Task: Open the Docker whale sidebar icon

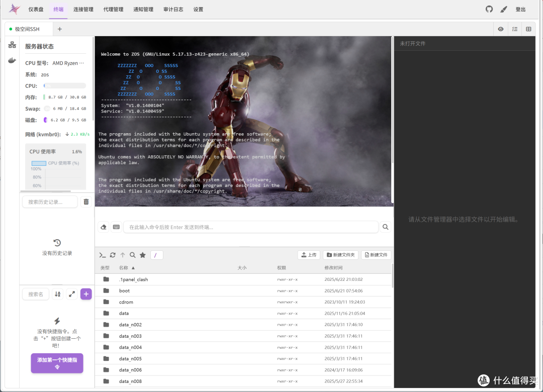Action: [12, 61]
